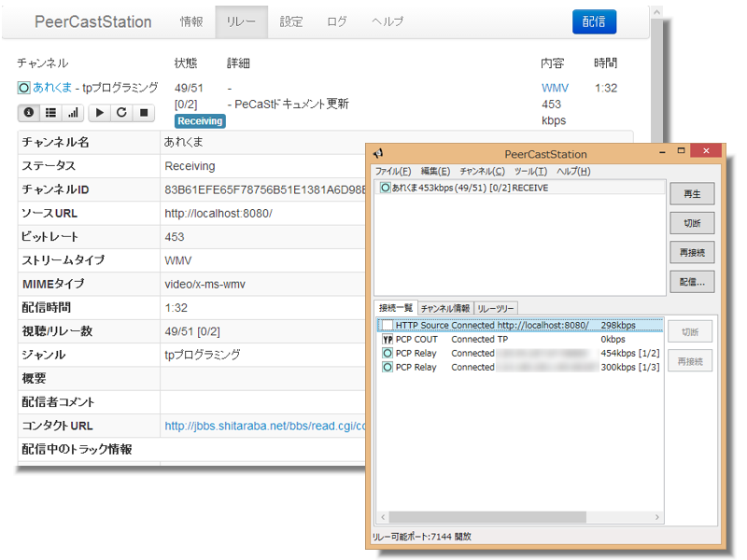Image resolution: width=747 pixels, height=560 pixels.
Task: Open the あれくま channel link
Action: [x=52, y=88]
